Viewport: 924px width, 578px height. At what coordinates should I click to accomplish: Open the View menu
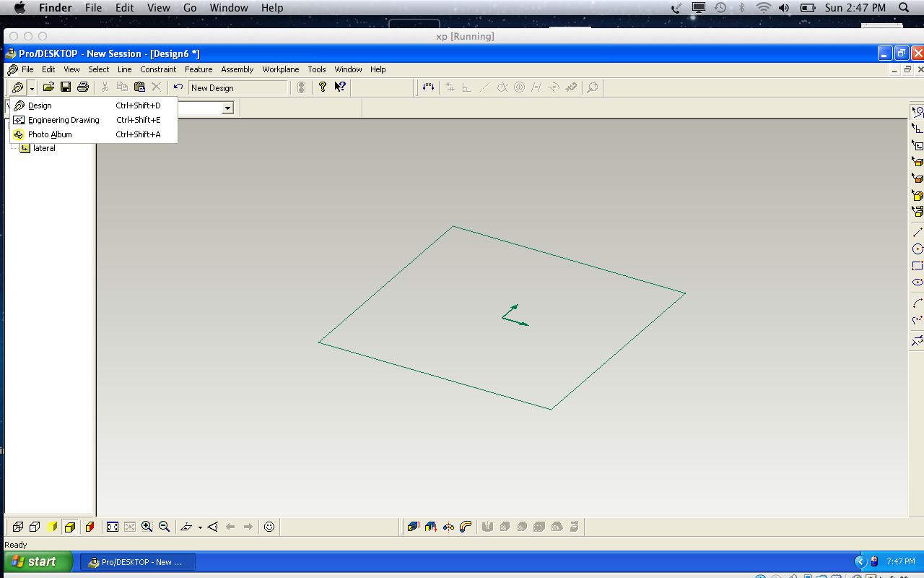pos(71,69)
